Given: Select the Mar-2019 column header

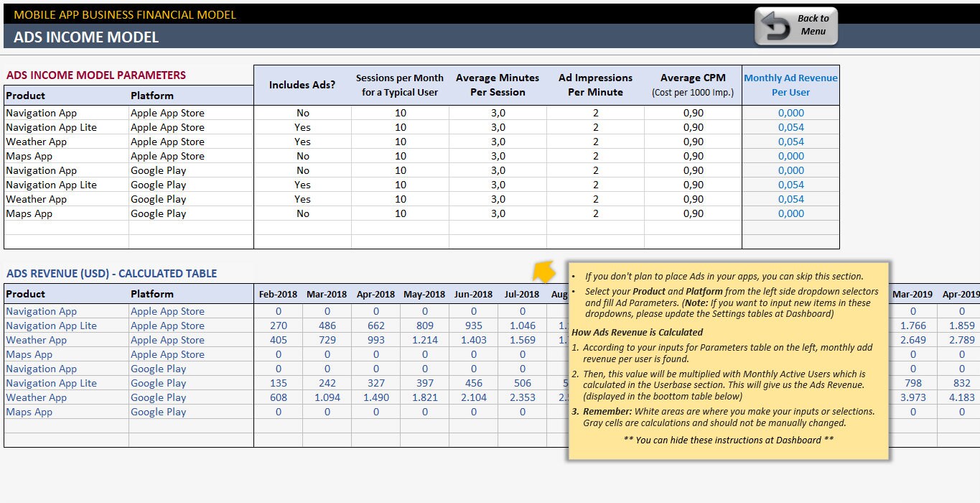Looking at the screenshot, I should click(912, 294).
